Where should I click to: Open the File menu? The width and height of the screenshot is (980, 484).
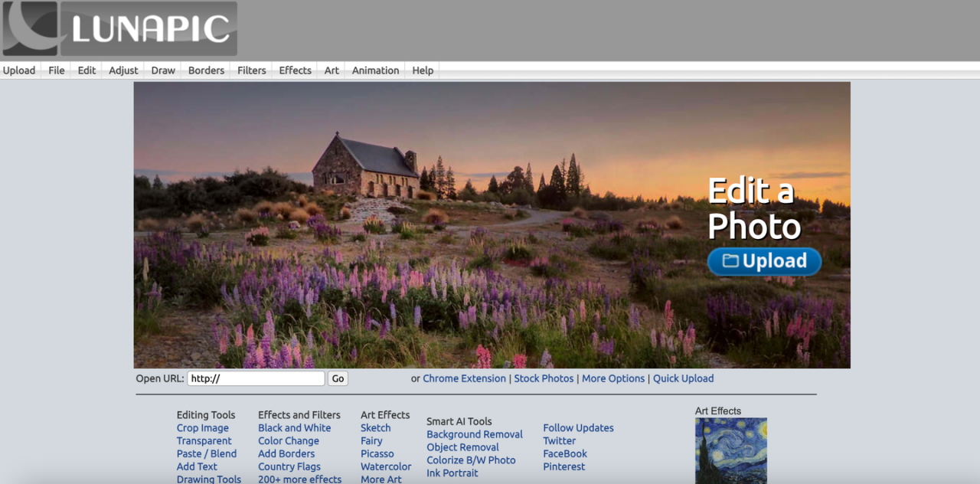57,70
